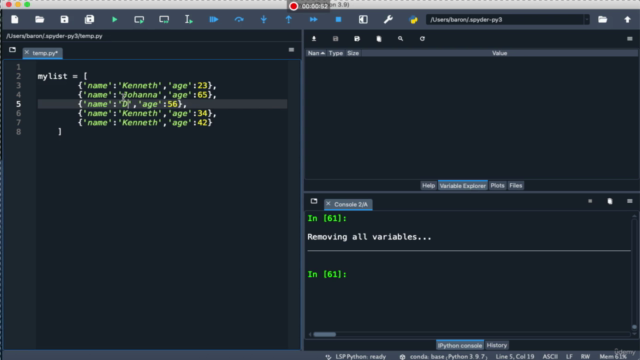This screenshot has height=360, width=640.
Task: Click line number 7 in gutter
Action: 18,122
